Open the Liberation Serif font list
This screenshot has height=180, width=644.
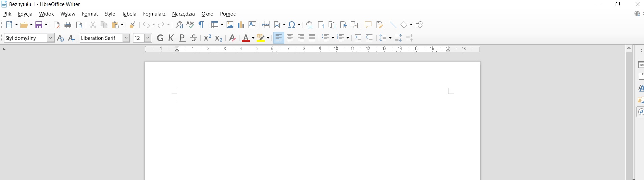126,38
